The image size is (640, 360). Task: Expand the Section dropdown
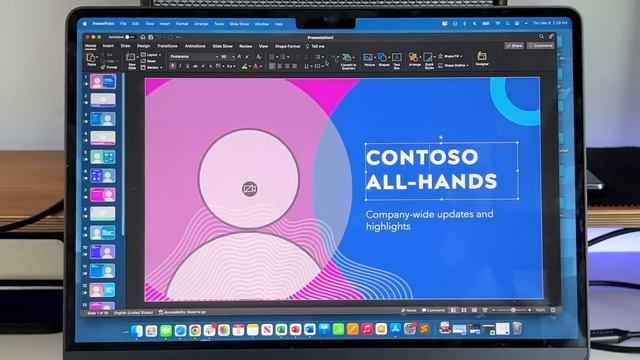151,67
